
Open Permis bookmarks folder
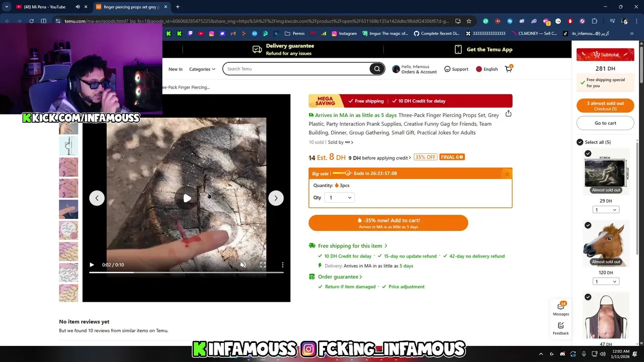point(294,34)
